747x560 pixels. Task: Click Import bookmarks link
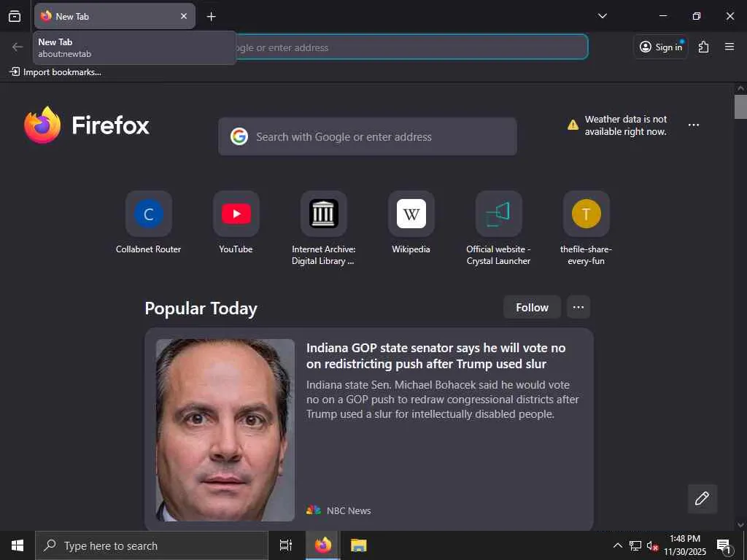(x=55, y=72)
